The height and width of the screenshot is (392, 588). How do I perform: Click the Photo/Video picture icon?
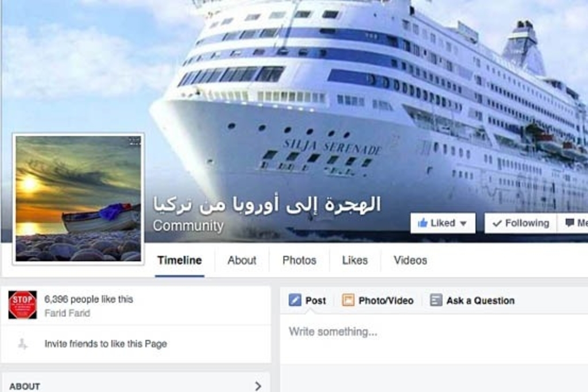(348, 300)
